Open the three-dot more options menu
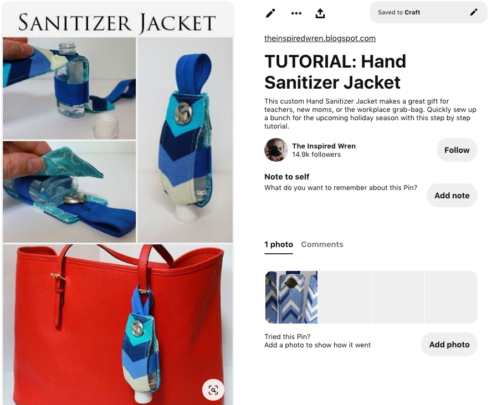The width and height of the screenshot is (492, 405). tap(296, 14)
